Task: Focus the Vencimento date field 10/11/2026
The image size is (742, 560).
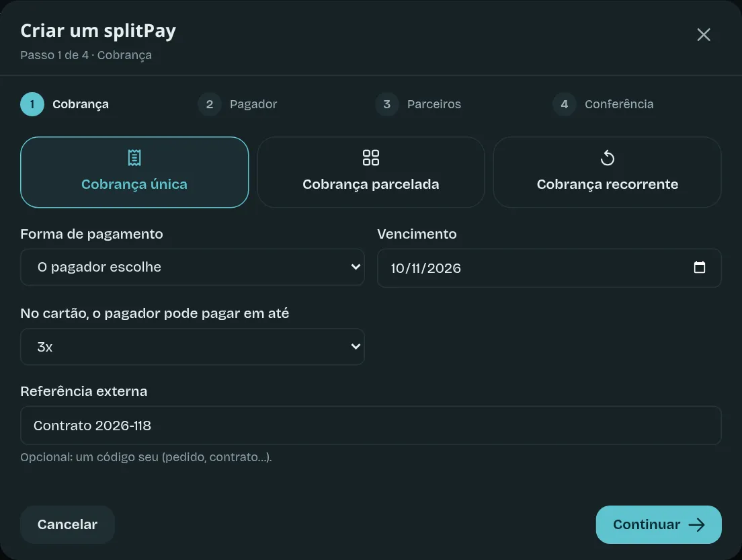Action: [549, 268]
